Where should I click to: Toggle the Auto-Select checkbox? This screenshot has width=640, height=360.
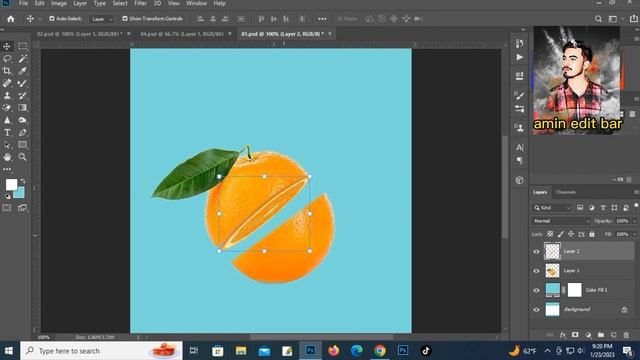click(52, 19)
